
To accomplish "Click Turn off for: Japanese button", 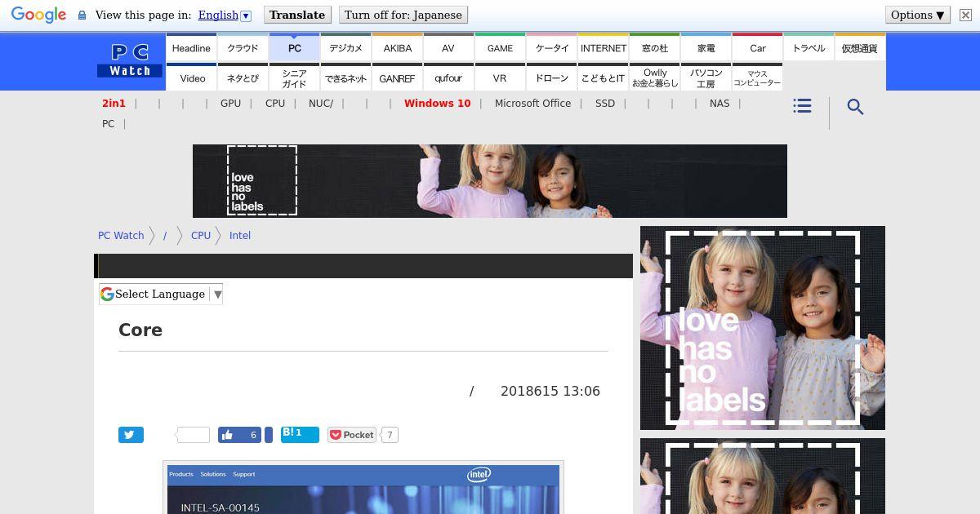I will (403, 15).
